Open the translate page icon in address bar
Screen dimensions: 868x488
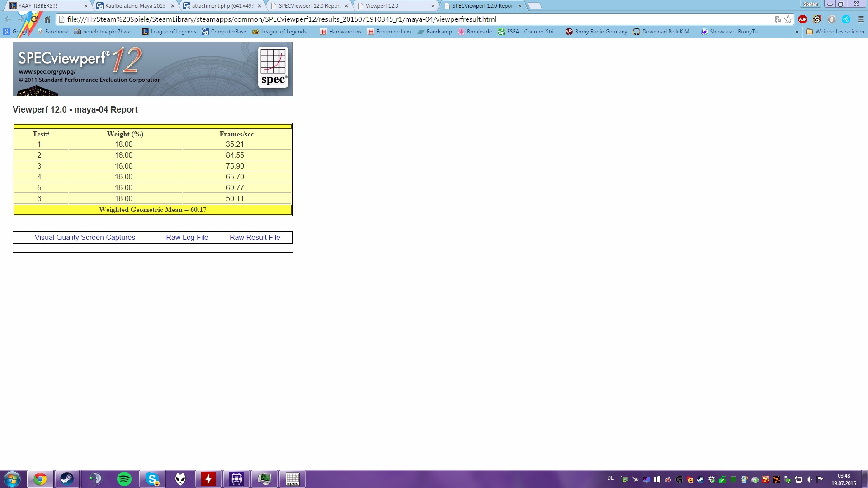(x=778, y=19)
